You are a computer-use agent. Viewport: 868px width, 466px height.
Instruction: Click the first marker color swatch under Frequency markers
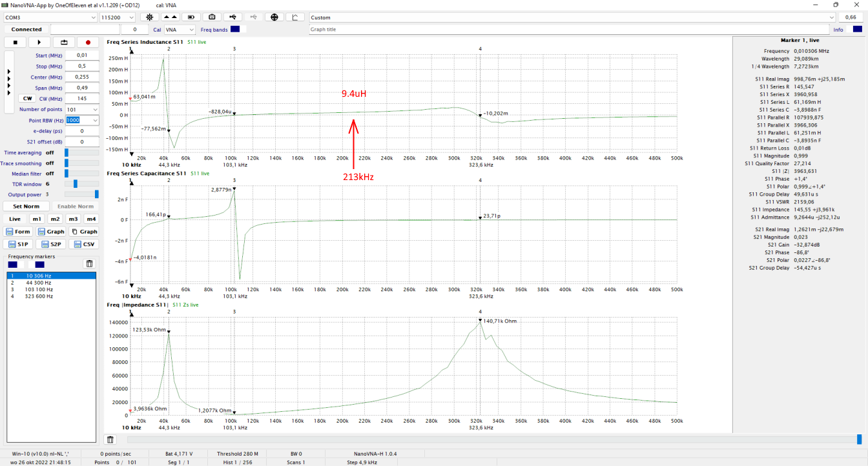pos(13,265)
